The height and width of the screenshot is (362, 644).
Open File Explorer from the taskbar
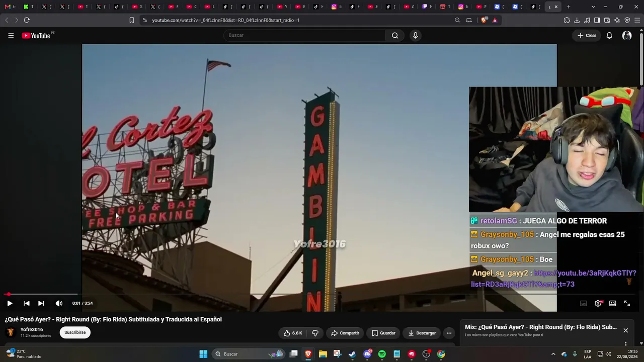[x=323, y=354]
